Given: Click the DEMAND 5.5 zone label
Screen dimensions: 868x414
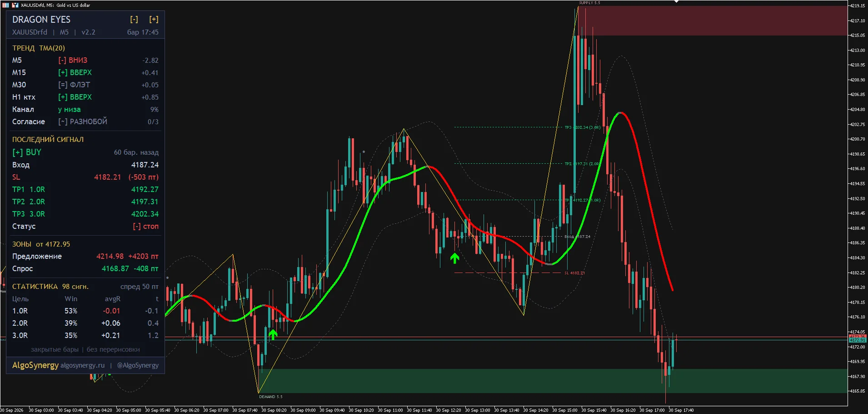Looking at the screenshot, I should [x=271, y=397].
